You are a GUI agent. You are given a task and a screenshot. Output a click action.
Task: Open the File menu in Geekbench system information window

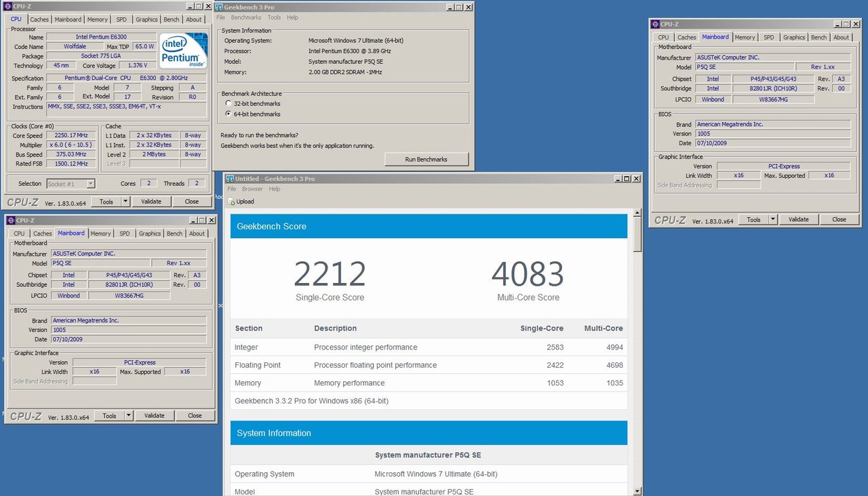point(221,18)
